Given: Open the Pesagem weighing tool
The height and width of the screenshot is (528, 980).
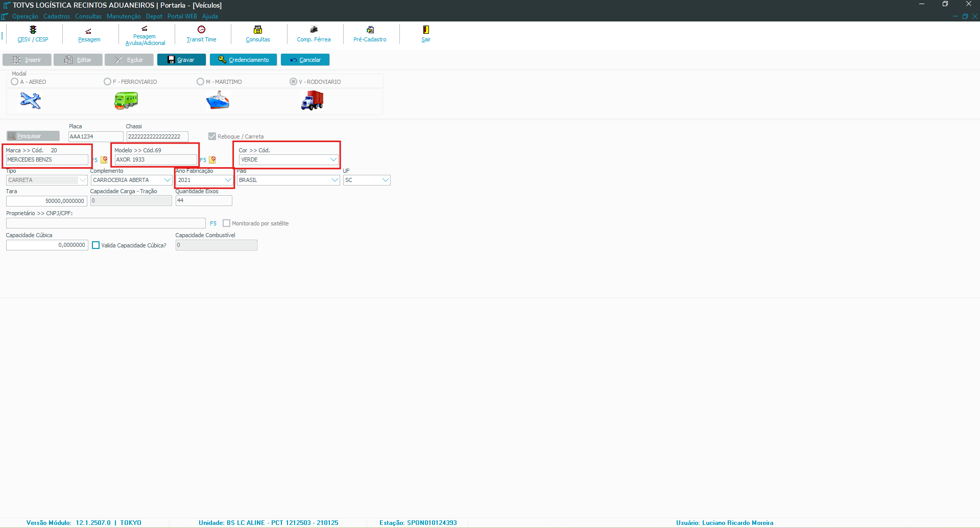Looking at the screenshot, I should coord(89,34).
